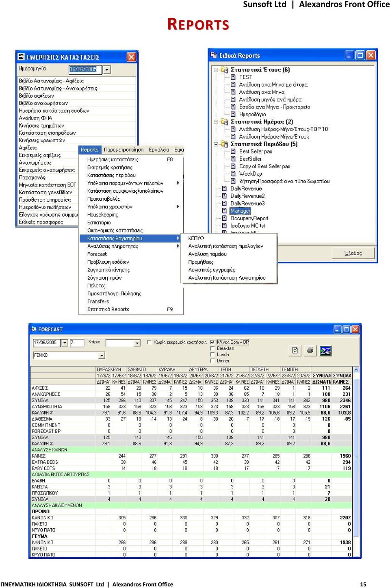Click the folder icon of Στατιστικά Ημέρας
Image resolution: width=390 pixels, height=588 pixels.
coord(224,122)
